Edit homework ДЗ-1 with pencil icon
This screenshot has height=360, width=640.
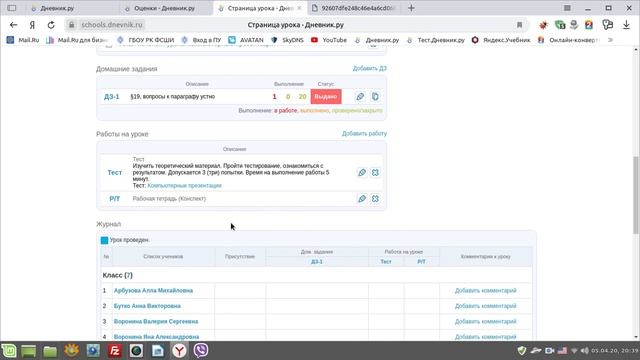360,97
